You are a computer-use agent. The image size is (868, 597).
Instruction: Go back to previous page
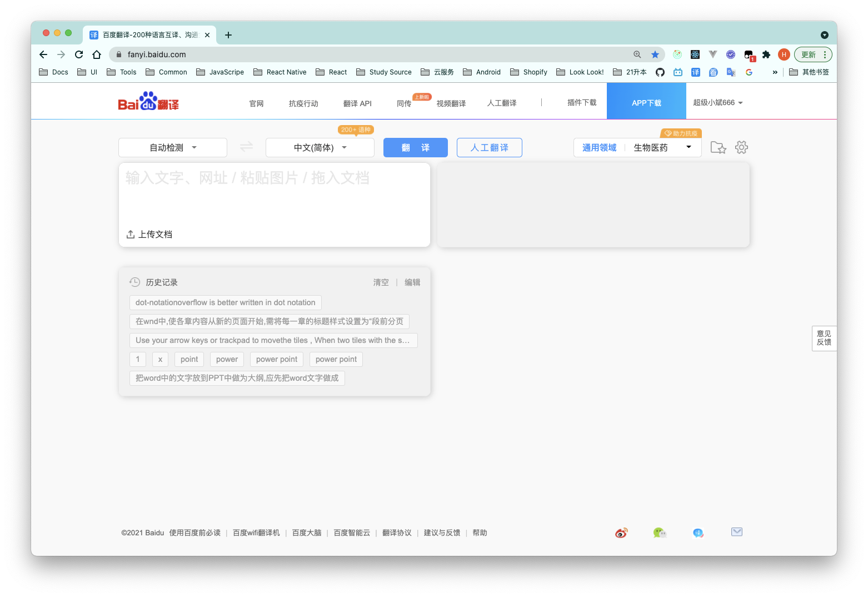(43, 54)
